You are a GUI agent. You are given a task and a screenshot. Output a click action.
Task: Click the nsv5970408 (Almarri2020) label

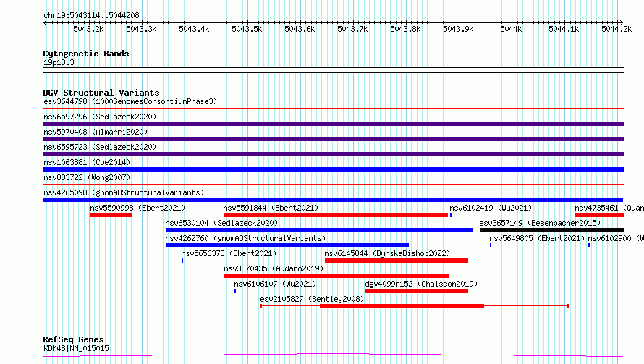(96, 132)
